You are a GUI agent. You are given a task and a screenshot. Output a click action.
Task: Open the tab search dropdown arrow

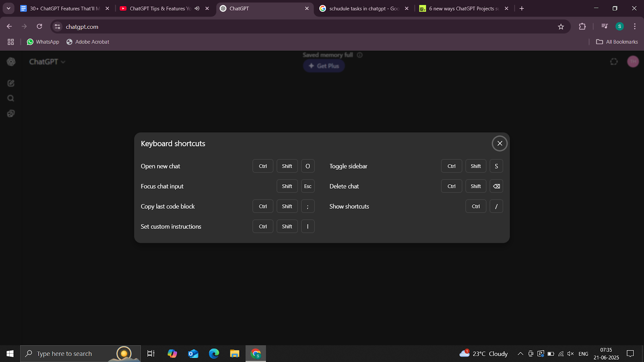point(8,8)
